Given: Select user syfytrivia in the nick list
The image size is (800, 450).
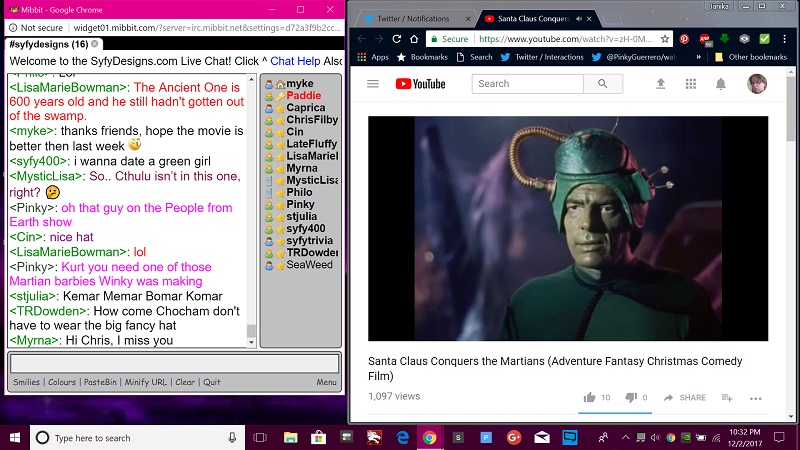Looking at the screenshot, I should coord(309,240).
